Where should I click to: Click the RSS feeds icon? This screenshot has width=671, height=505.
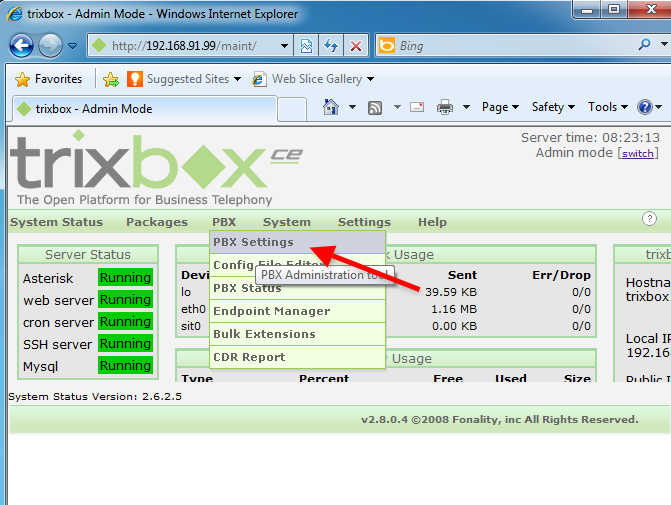tap(375, 107)
